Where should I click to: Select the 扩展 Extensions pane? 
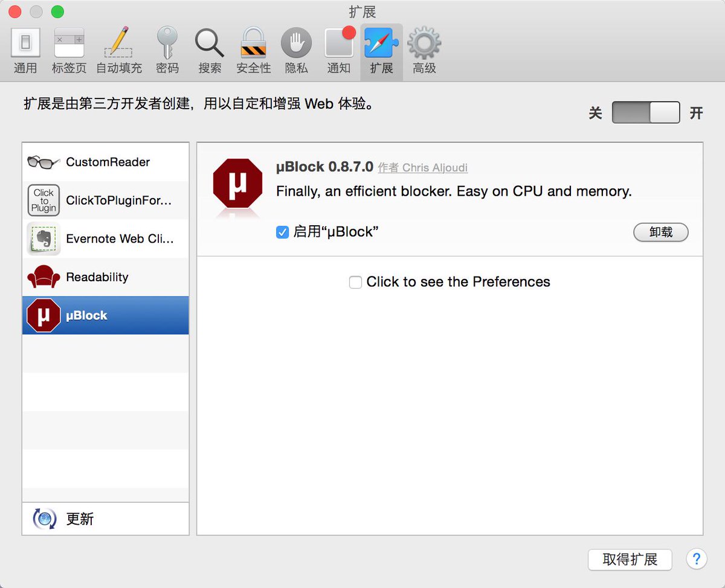coord(381,51)
